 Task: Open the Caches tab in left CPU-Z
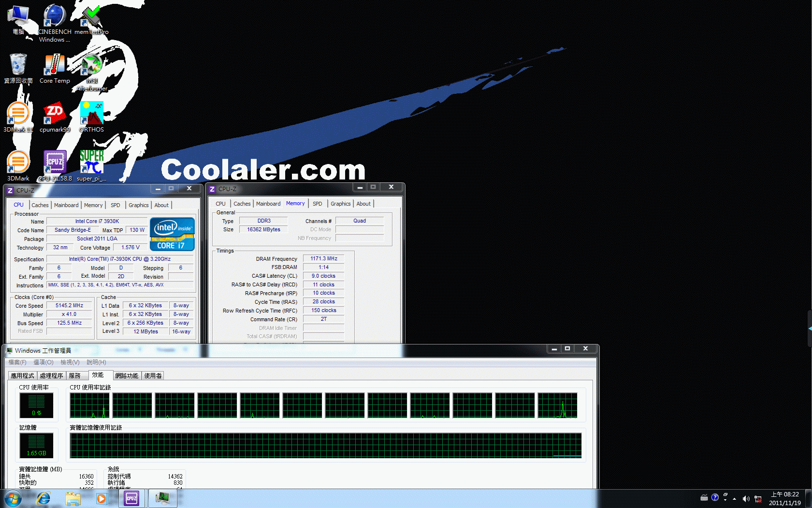[40, 205]
